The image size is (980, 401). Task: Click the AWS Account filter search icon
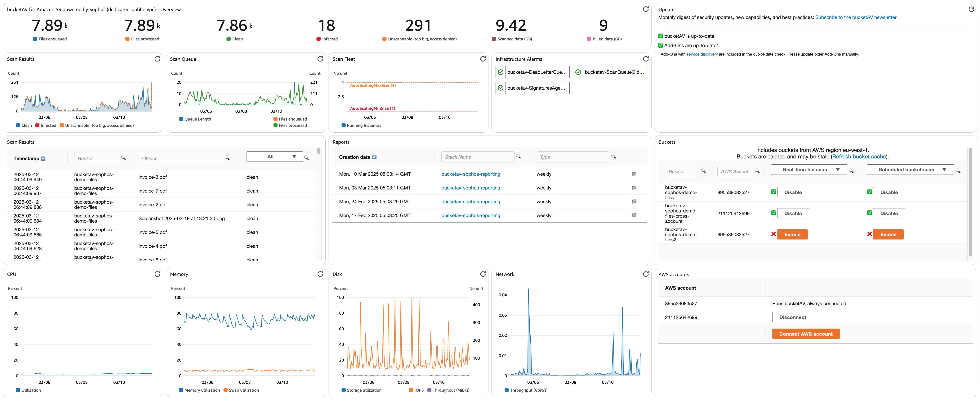tap(757, 171)
